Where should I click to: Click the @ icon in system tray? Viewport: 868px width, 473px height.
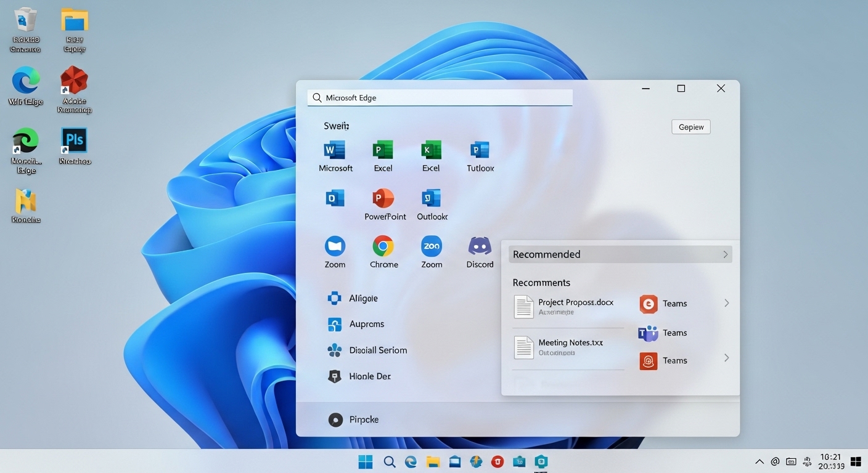point(775,461)
